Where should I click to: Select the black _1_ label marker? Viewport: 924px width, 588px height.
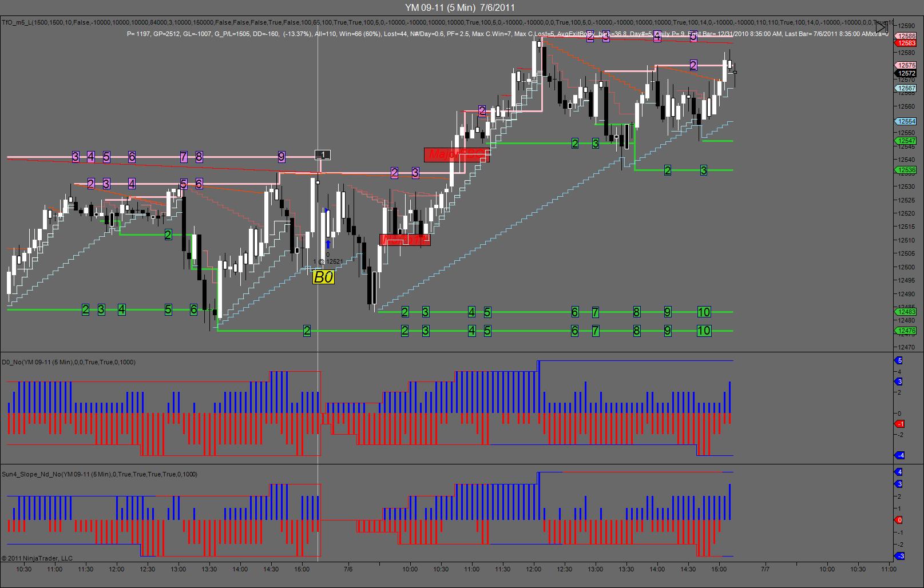323,155
